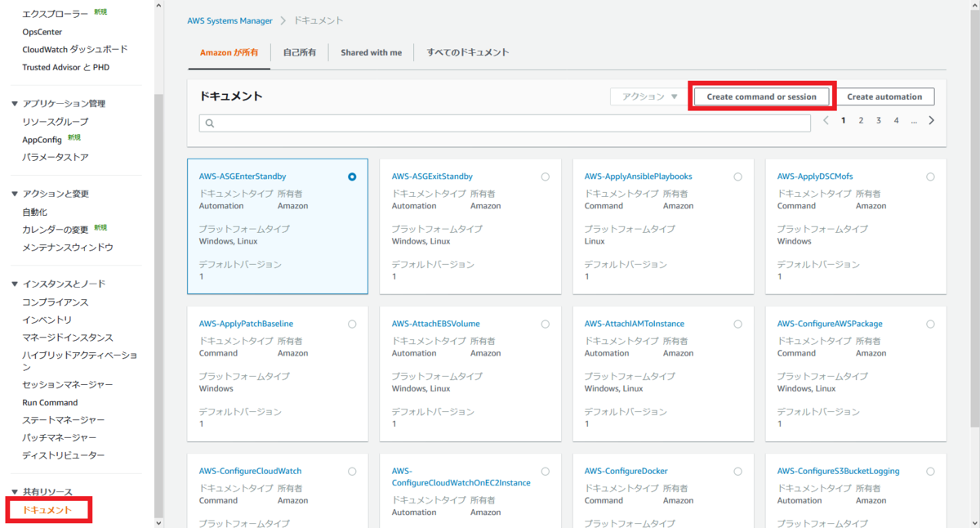The width and height of the screenshot is (980, 528).
Task: Select the AWS-ASGExitStandby radio button
Action: [x=545, y=177]
